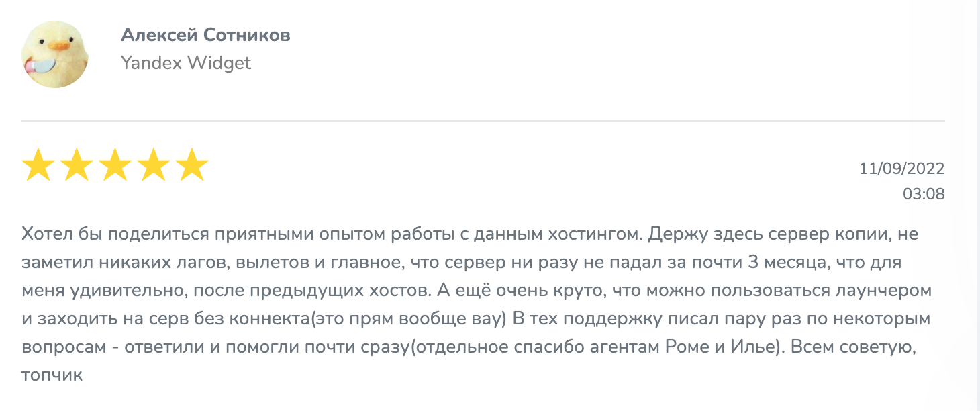Click reviewer name Алексей Сотников
The width and height of the screenshot is (980, 411).
tap(205, 35)
